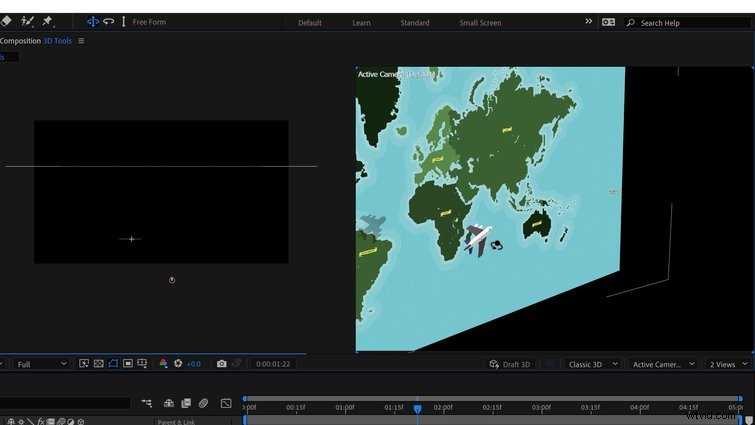Screen dimensions: 755x425
Task: Click the fx effects column header
Action: click(41, 422)
